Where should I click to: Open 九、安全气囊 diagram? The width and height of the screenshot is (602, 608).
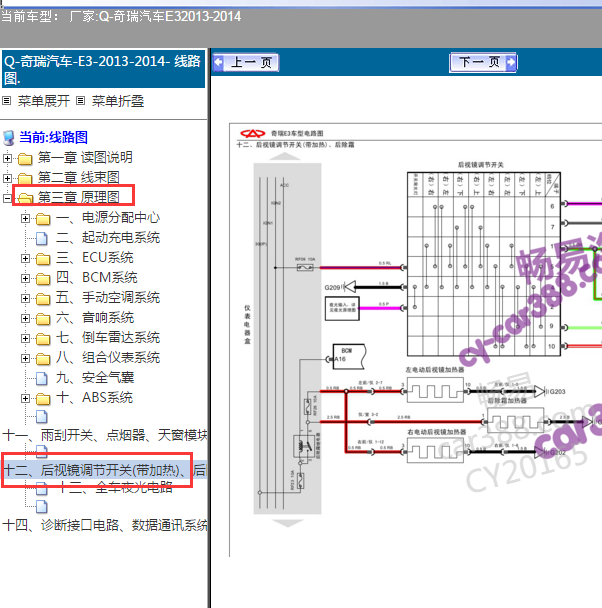(x=95, y=378)
